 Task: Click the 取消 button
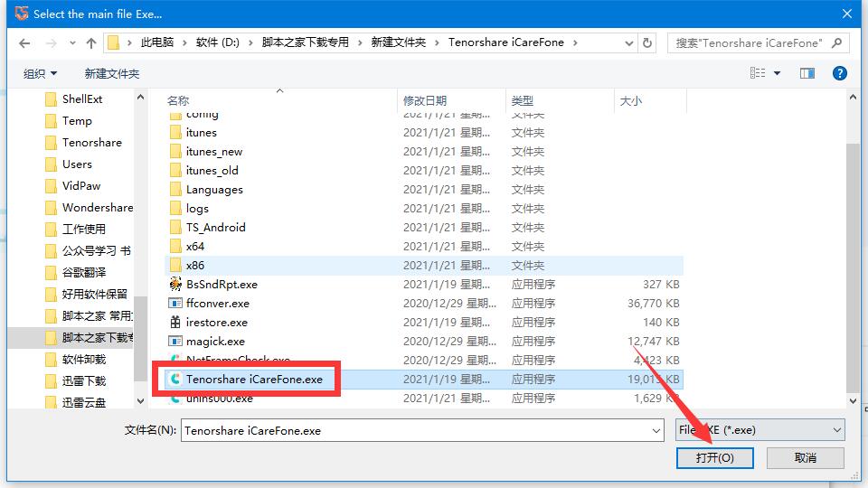tap(805, 457)
